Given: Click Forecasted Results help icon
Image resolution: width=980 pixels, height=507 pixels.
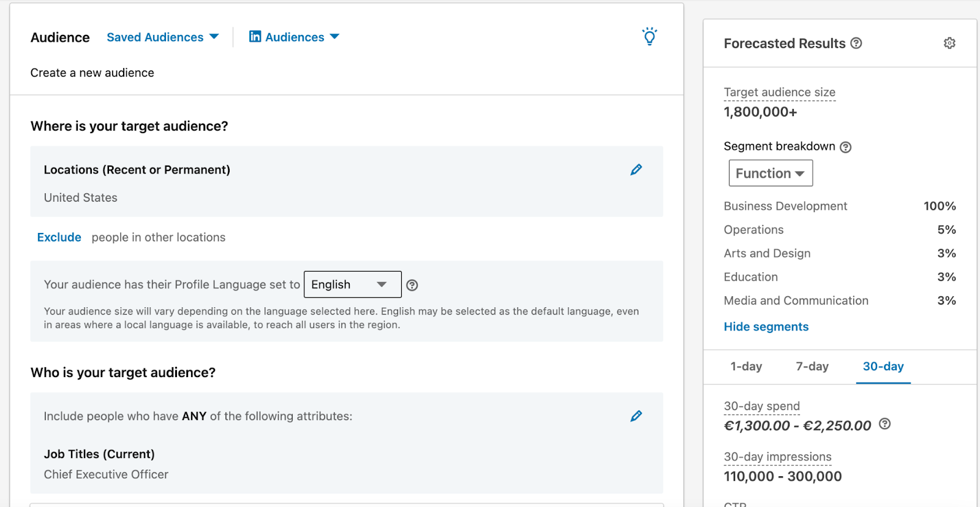Looking at the screenshot, I should pos(856,43).
